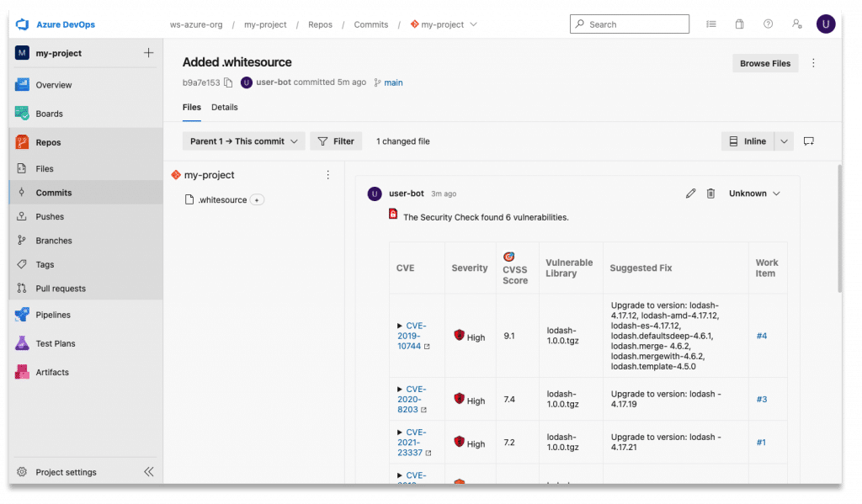
Task: Open Pull requests in the sidebar
Action: click(x=61, y=289)
